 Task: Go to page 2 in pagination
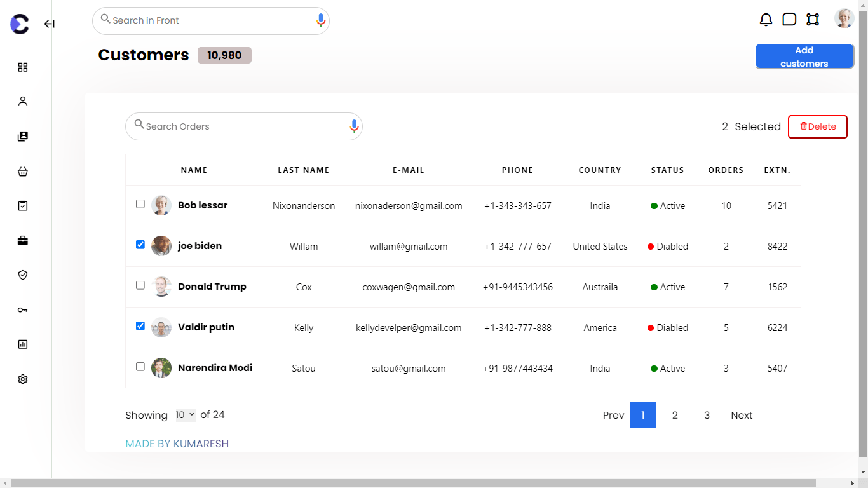[675, 415]
